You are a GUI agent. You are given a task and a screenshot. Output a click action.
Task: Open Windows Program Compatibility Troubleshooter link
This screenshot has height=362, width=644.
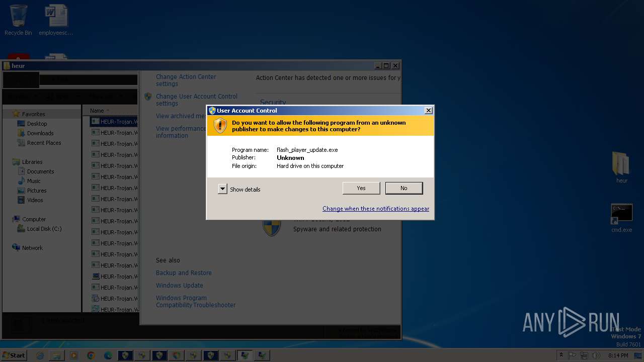(x=196, y=302)
